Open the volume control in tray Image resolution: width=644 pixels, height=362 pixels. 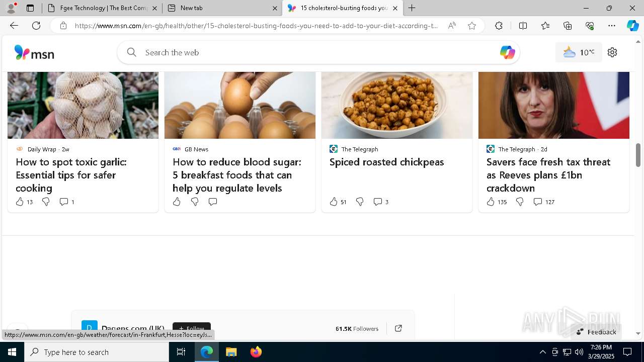click(579, 352)
